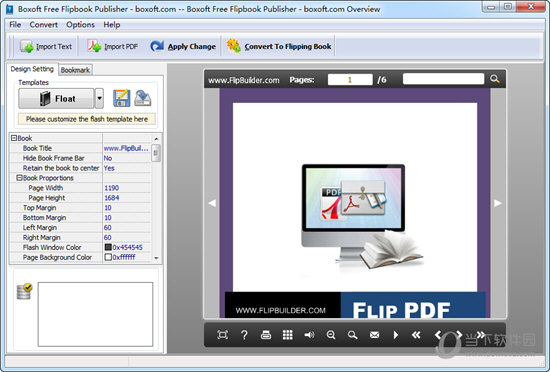Image resolution: width=550 pixels, height=372 pixels.
Task: Click the Import PDF toolbar button
Action: pos(113,46)
